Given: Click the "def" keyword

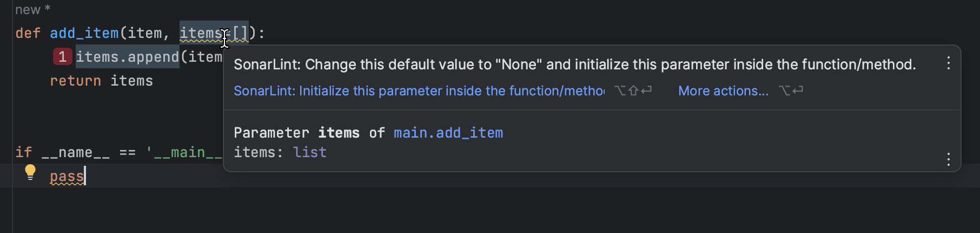Looking at the screenshot, I should click(28, 33).
